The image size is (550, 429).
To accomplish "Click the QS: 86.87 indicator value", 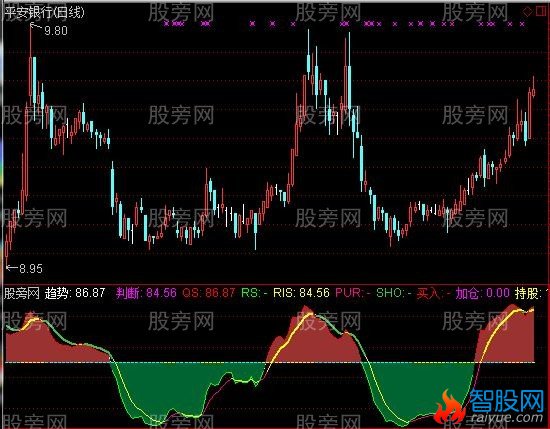I will 209,293.
